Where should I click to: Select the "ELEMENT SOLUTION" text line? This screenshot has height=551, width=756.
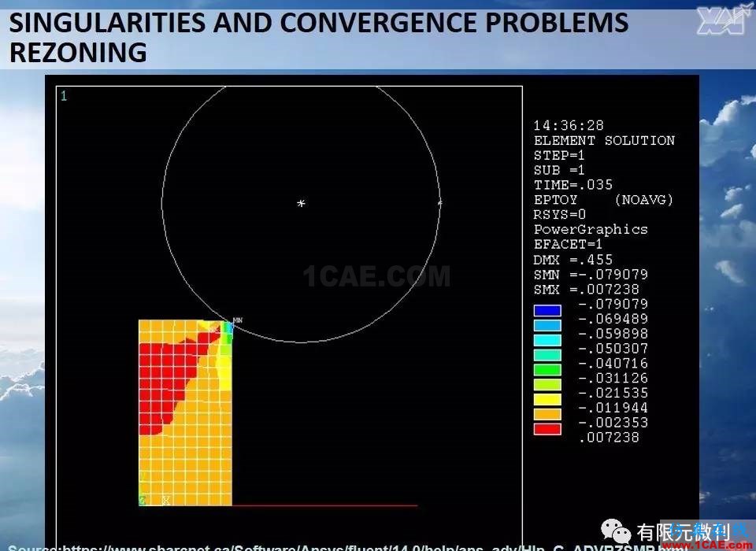pyautogui.click(x=604, y=141)
